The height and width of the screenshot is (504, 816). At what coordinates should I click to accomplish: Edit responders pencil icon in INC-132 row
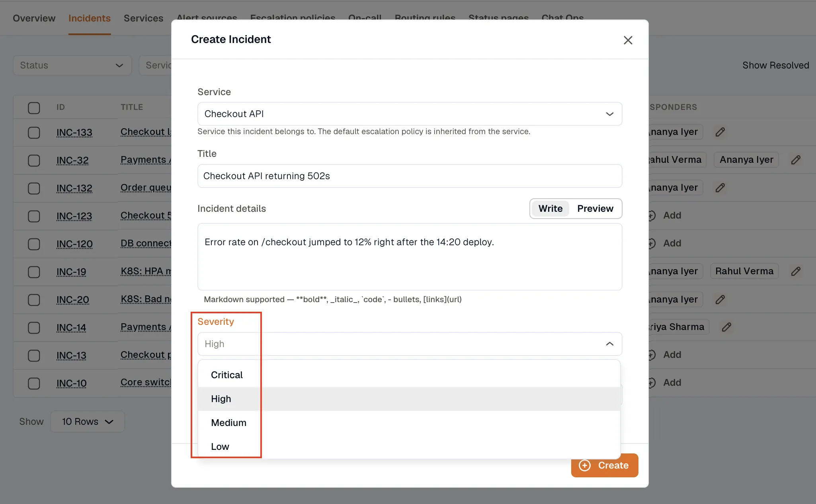click(x=720, y=188)
